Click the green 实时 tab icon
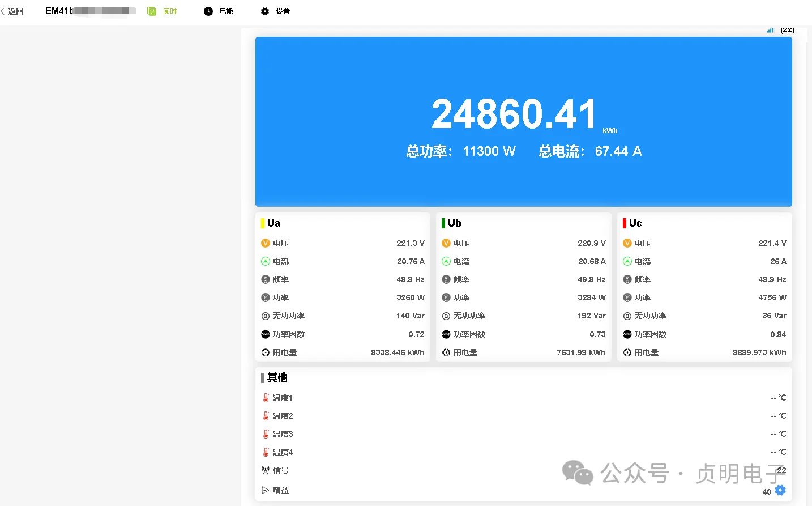 coord(152,11)
